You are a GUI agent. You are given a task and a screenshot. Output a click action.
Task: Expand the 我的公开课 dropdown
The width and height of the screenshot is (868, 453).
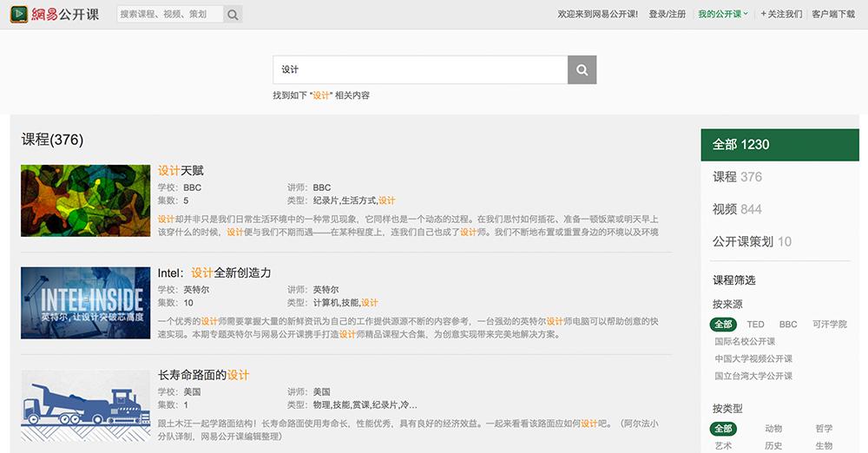tap(722, 15)
